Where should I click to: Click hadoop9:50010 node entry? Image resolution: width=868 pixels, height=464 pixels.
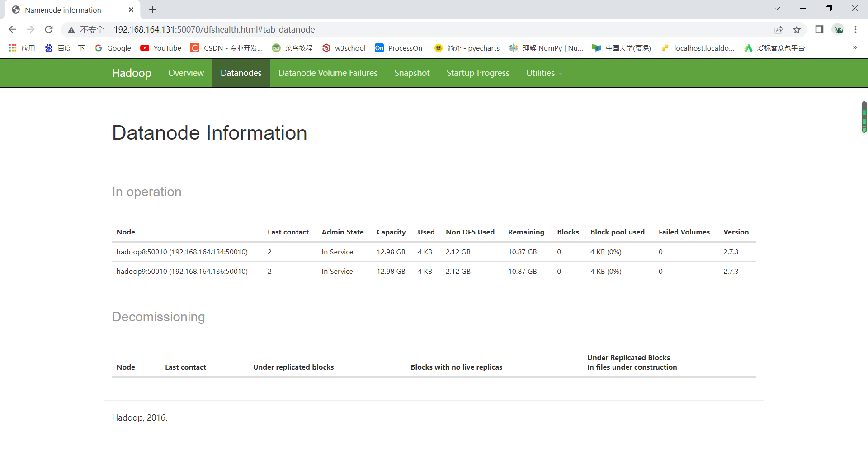(x=182, y=271)
